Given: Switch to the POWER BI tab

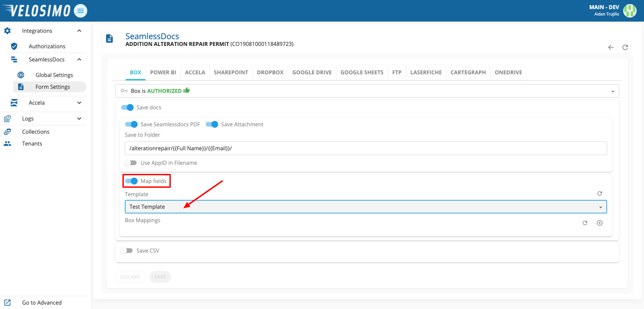Looking at the screenshot, I should tap(163, 72).
